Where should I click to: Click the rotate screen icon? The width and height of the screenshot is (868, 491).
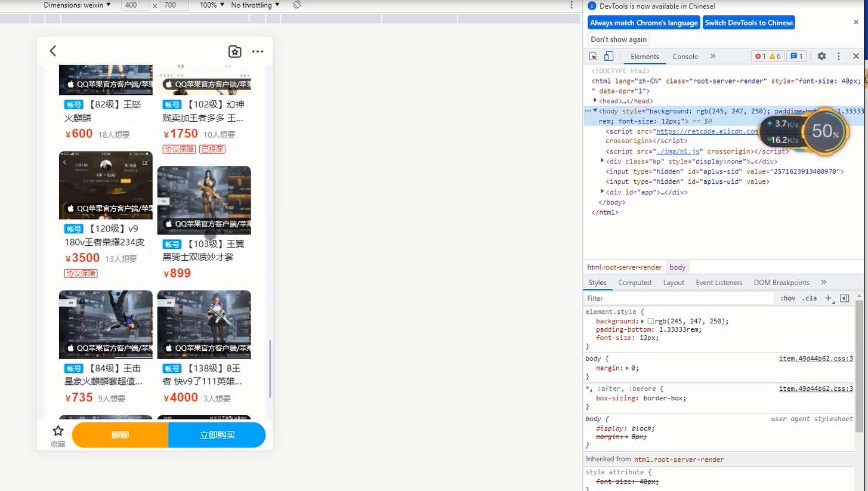pyautogui.click(x=297, y=5)
